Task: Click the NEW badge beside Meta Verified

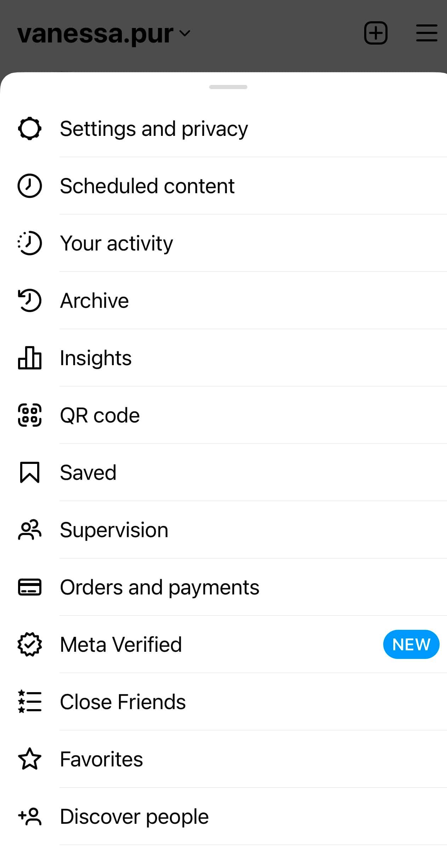Action: 411,644
